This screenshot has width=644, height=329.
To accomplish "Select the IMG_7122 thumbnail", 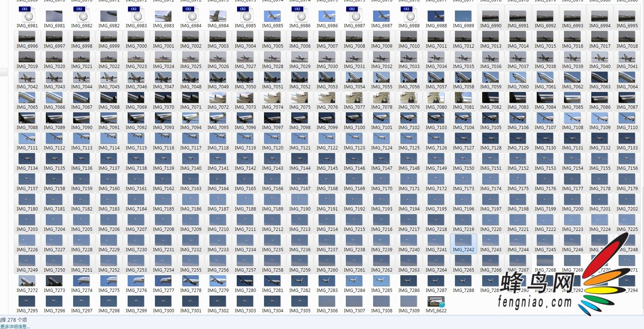I will click(x=327, y=138).
